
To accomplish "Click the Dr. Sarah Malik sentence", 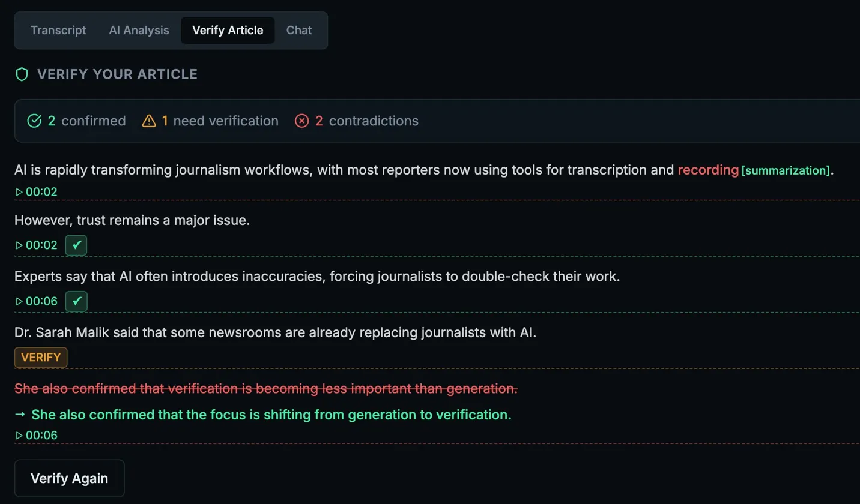I will [275, 332].
